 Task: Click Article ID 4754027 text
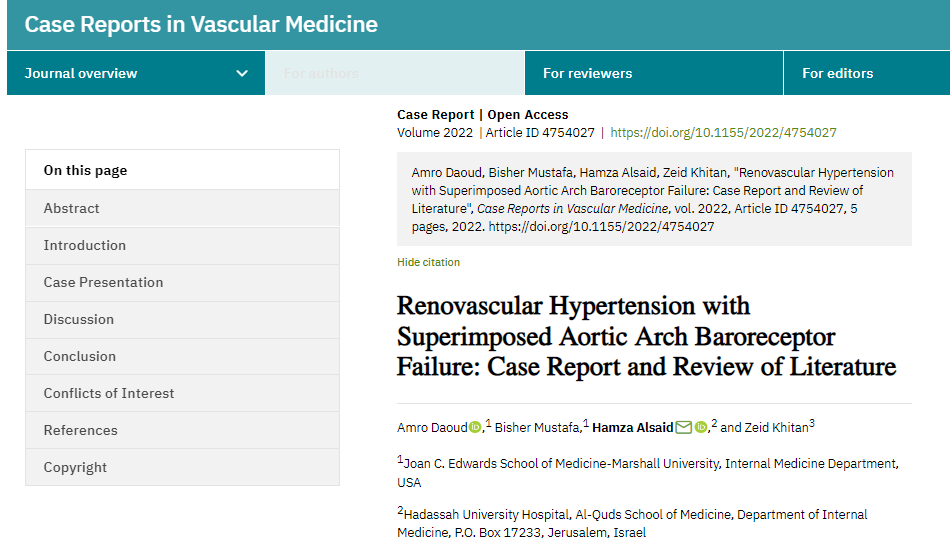point(540,133)
